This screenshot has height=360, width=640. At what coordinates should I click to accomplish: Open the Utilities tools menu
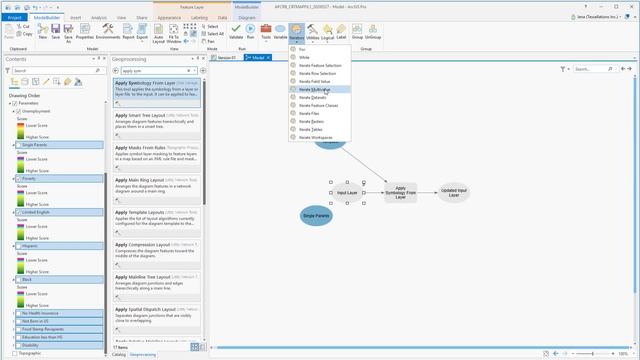313,33
